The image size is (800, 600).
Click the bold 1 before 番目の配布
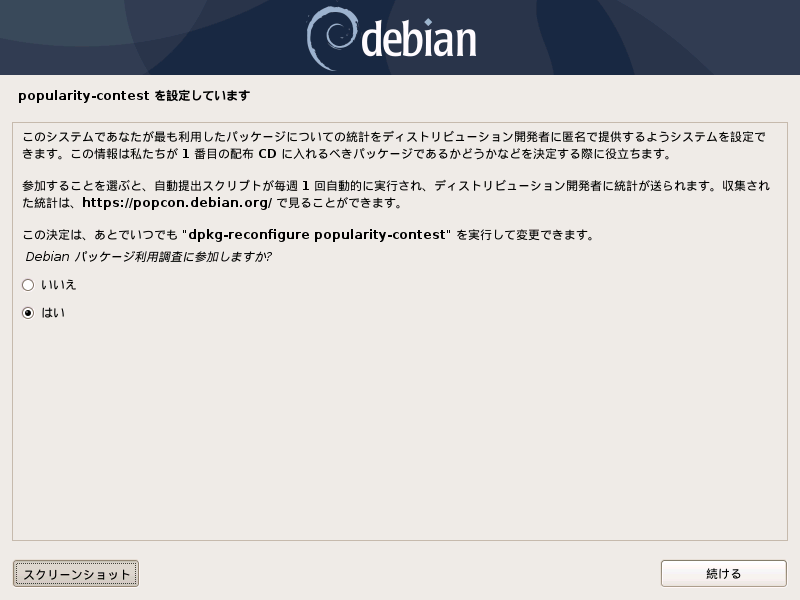pos(186,154)
